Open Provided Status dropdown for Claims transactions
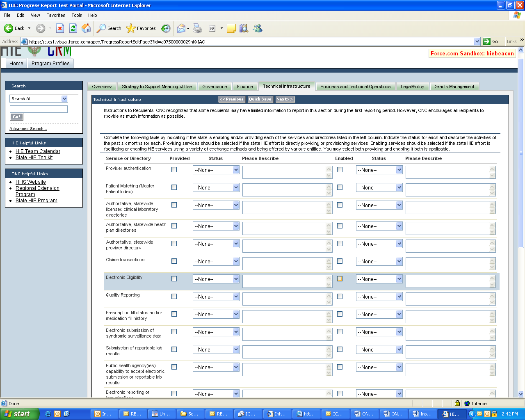525x420 pixels. [216, 262]
